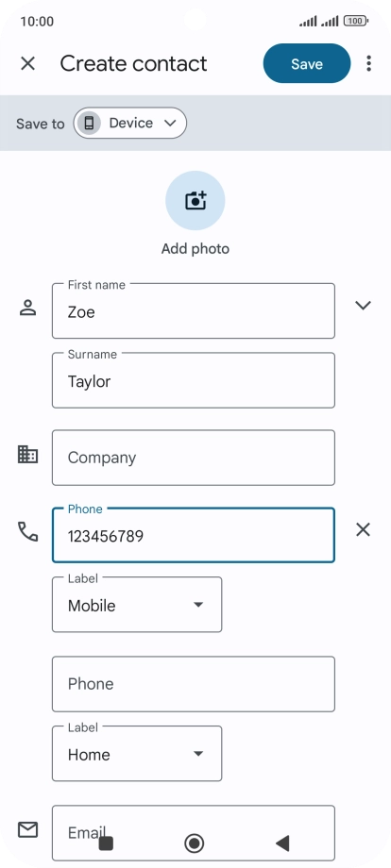This screenshot has height=868, width=391.
Task: Focus the empty Company field
Action: pyautogui.click(x=194, y=458)
